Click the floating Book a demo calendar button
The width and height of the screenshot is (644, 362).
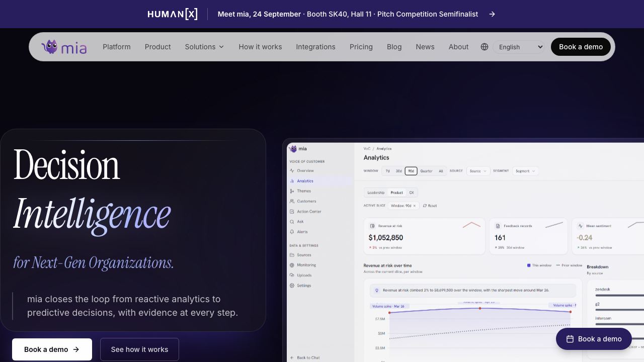click(594, 339)
